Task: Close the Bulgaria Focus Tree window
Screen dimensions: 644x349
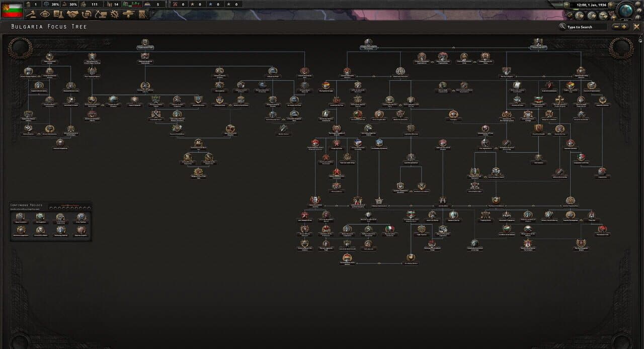Action: pyautogui.click(x=636, y=27)
